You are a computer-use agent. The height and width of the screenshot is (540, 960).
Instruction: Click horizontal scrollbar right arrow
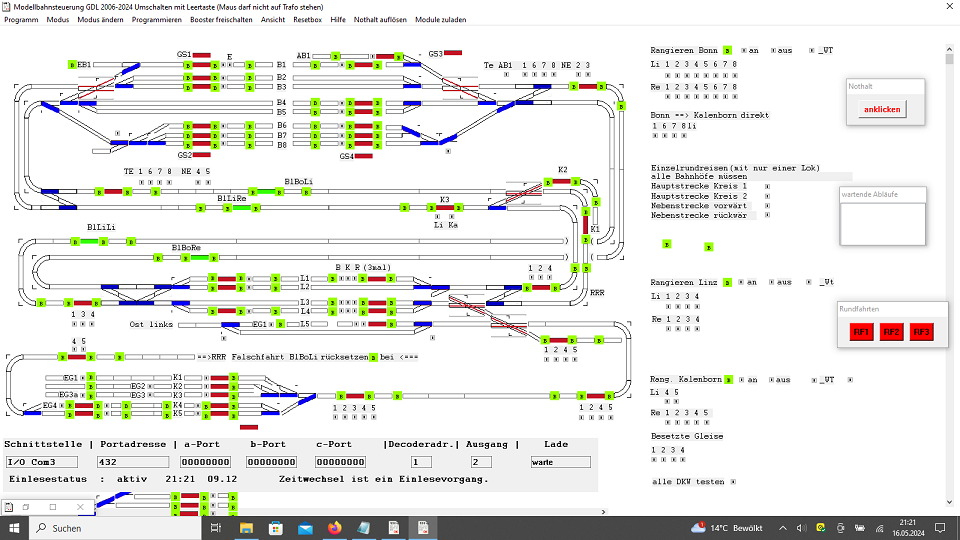tap(603, 512)
